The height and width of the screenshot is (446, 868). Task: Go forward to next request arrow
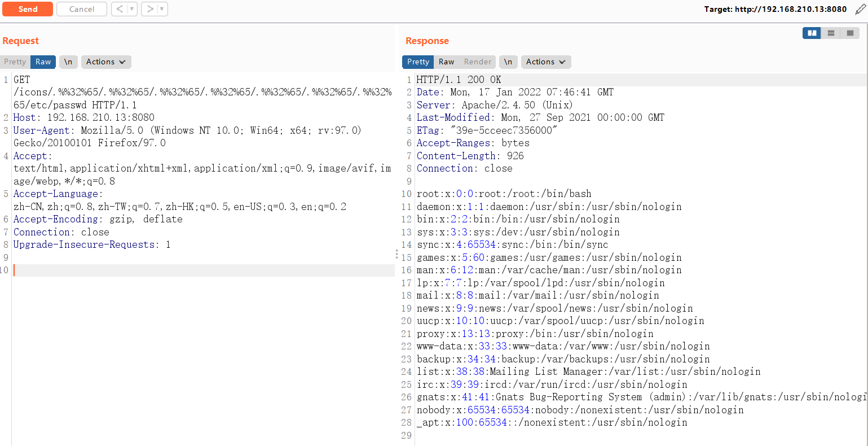tap(149, 9)
